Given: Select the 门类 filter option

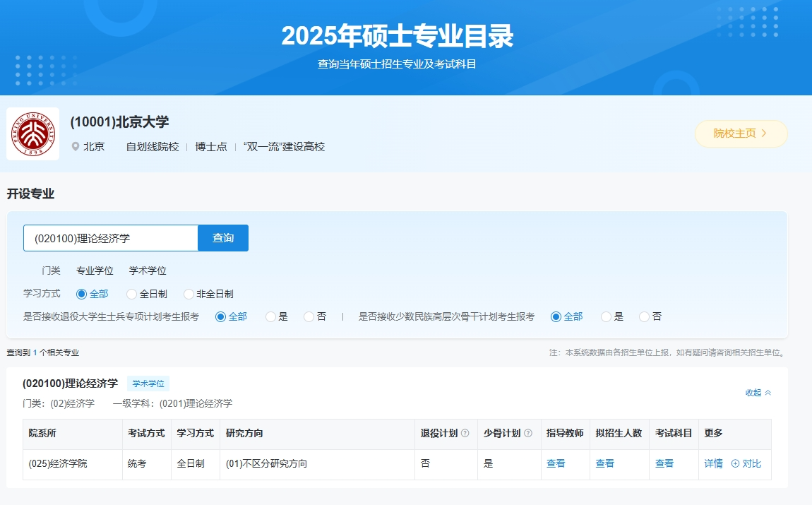Looking at the screenshot, I should (51, 271).
